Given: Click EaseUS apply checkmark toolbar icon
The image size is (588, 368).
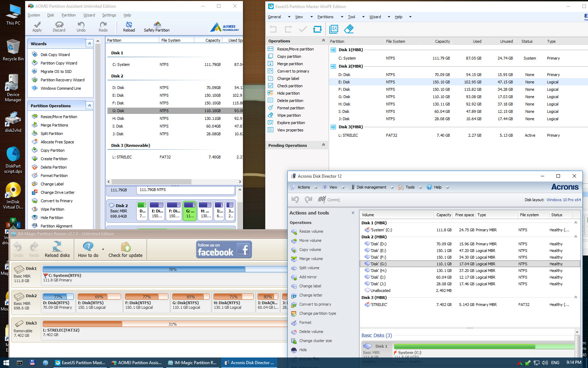Looking at the screenshot, I should pos(303,29).
